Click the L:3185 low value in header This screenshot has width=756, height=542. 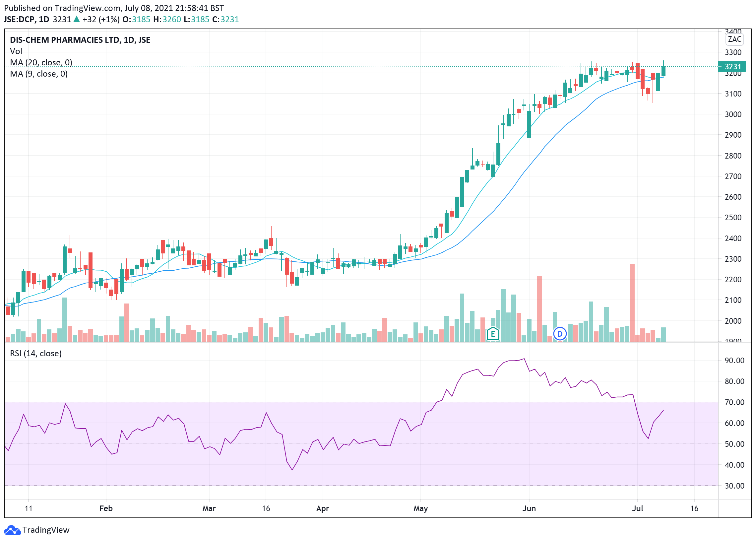click(196, 19)
